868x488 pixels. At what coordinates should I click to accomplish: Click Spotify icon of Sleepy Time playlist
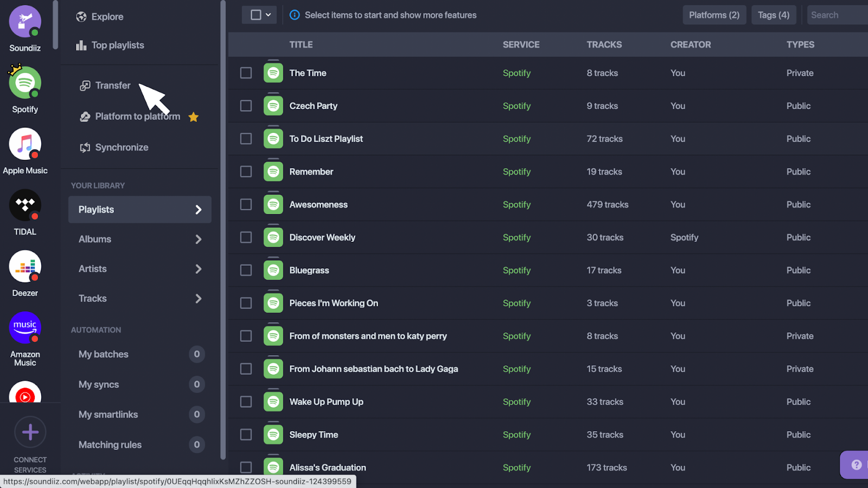pos(273,434)
